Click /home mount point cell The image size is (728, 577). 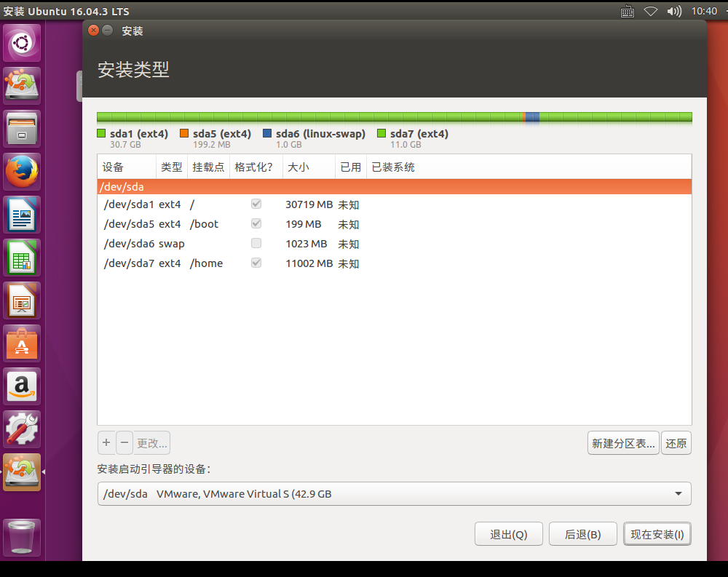click(x=206, y=263)
